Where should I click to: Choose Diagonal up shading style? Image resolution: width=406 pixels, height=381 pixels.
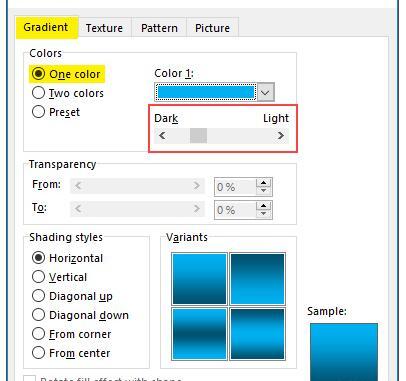(38, 296)
